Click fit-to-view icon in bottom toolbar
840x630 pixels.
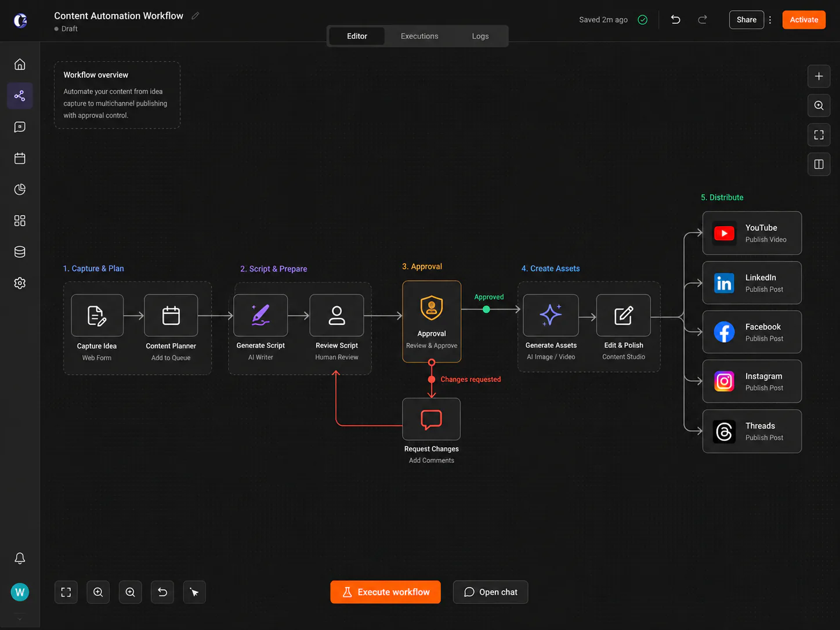coord(66,592)
